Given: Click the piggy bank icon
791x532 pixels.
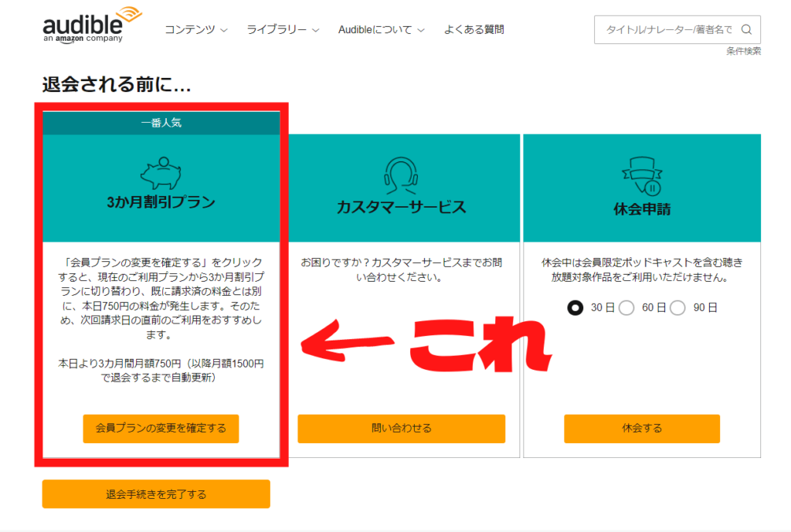Looking at the screenshot, I should [x=161, y=173].
